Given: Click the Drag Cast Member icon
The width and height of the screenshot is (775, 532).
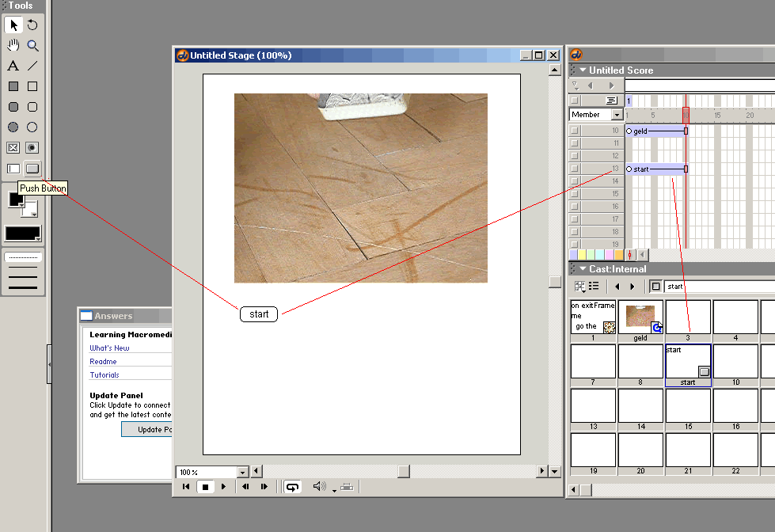Looking at the screenshot, I should pos(655,287).
